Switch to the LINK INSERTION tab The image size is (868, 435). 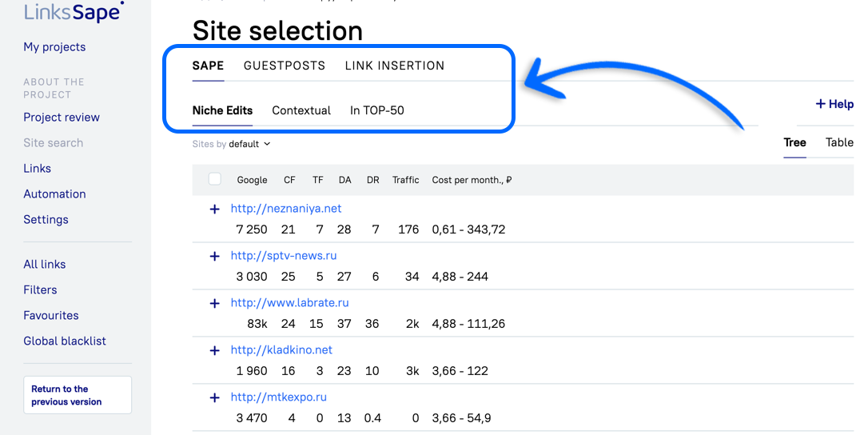[x=395, y=66]
